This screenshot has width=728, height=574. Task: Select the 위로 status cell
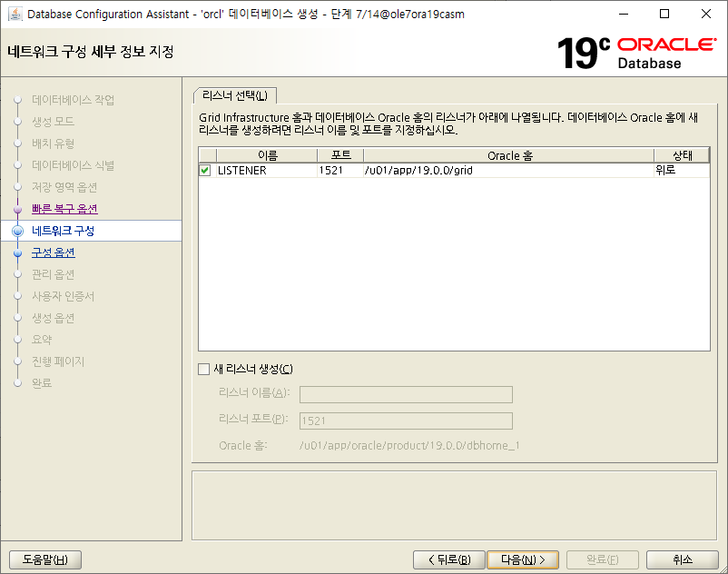pyautogui.click(x=682, y=171)
